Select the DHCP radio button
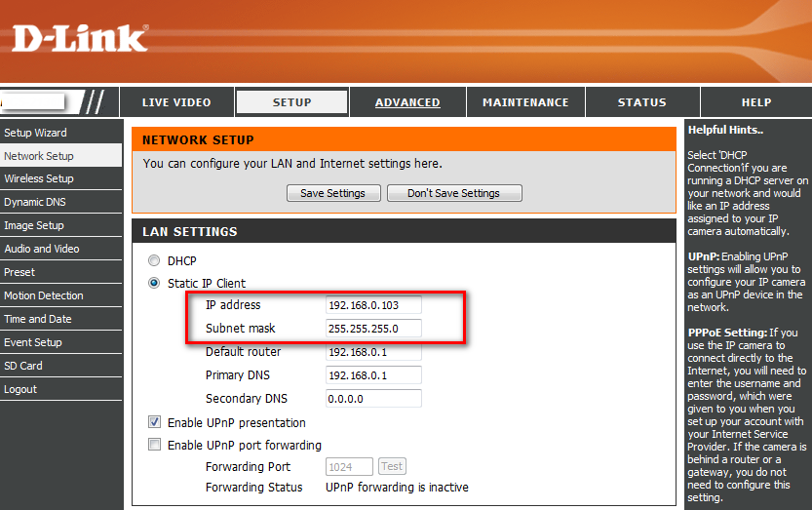Screen dimensions: 812x510 153,260
